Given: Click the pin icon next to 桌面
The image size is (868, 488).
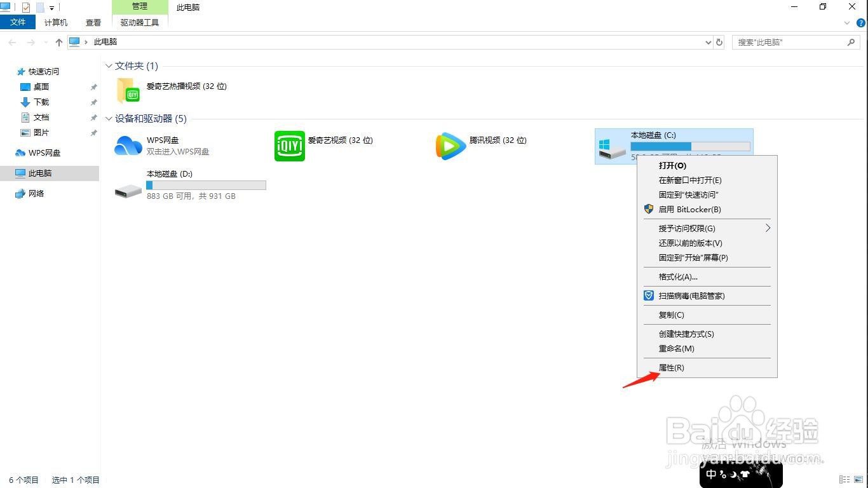Looking at the screenshot, I should pyautogui.click(x=93, y=87).
